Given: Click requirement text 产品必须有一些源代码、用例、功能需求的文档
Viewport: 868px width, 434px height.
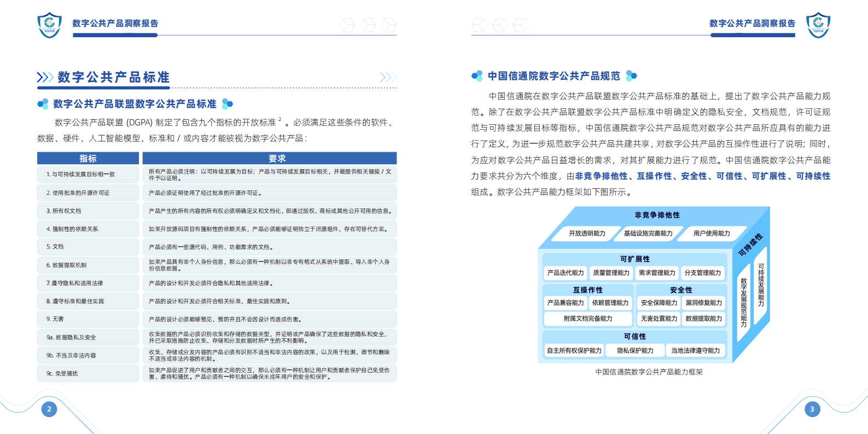Looking at the screenshot, I should pyautogui.click(x=211, y=247).
